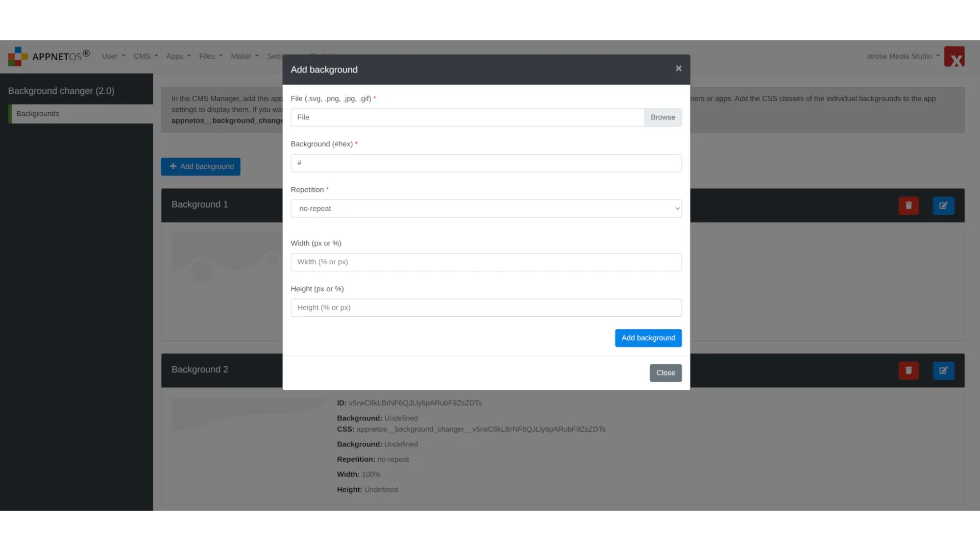Open the Files menu
980x551 pixels.
pyautogui.click(x=210, y=56)
